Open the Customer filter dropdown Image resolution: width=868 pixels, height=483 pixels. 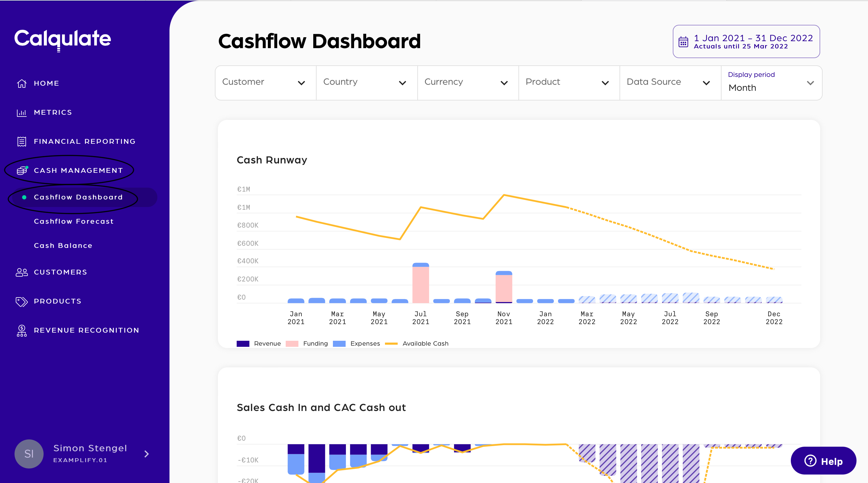click(x=265, y=83)
